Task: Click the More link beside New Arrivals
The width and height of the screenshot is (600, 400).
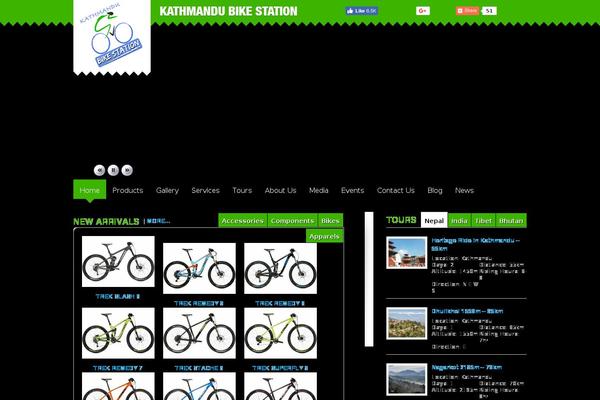Action: (157, 221)
